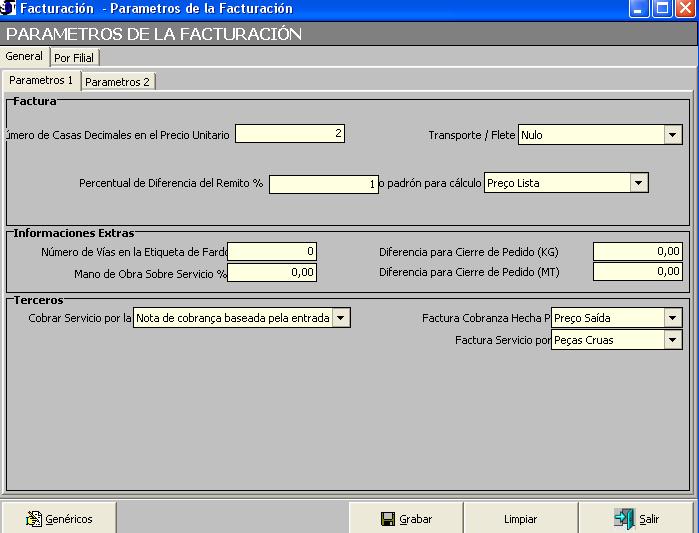Click the Grabar floppy disk icon
Viewport: 699px width, 533px height.
(x=388, y=519)
